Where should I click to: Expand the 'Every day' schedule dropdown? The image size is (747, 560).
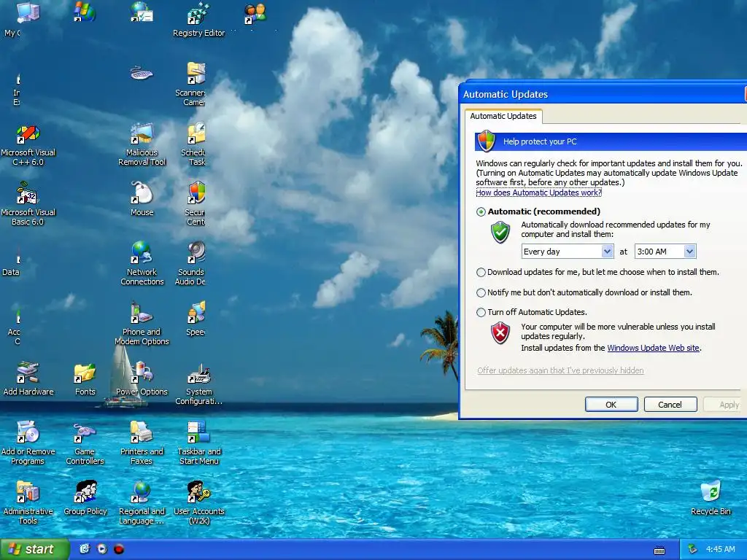click(x=607, y=252)
